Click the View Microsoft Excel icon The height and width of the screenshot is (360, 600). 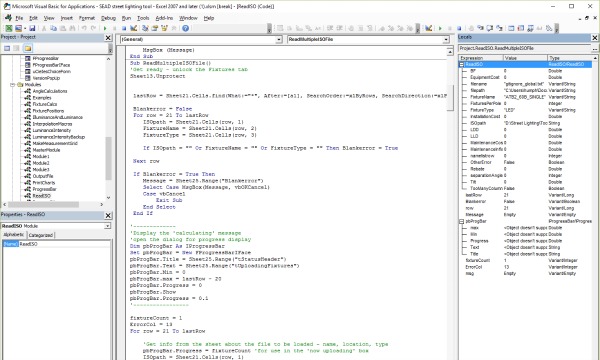8,28
